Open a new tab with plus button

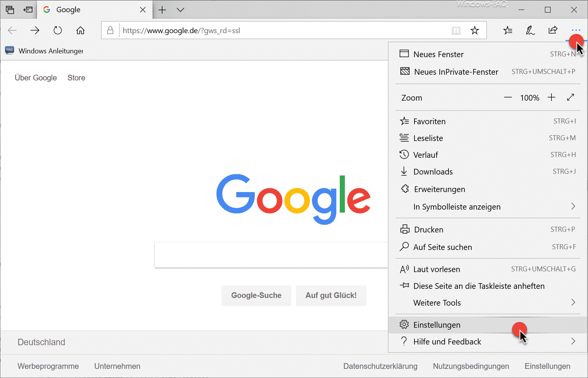[x=162, y=10]
